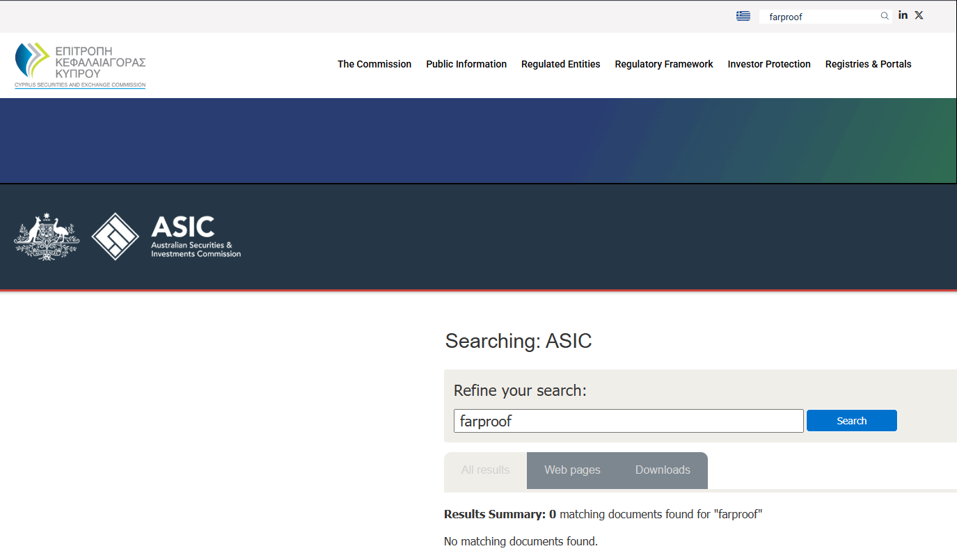
Task: Click the Results Summary line
Action: (x=603, y=515)
